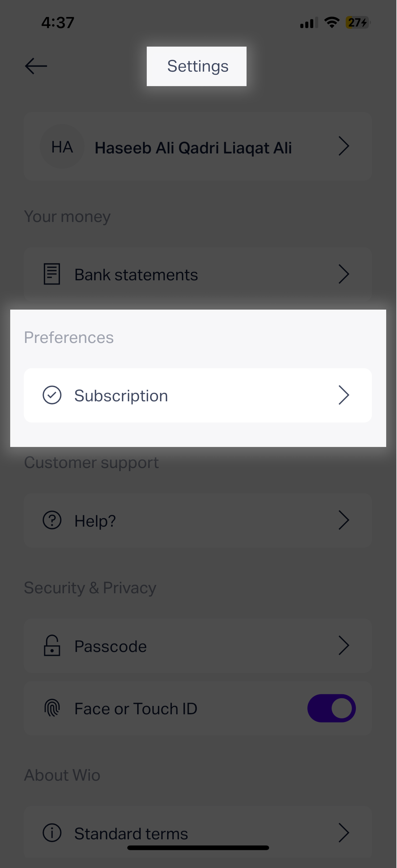The image size is (397, 868).
Task: Expand Subscription using the right chevron
Action: tap(343, 395)
